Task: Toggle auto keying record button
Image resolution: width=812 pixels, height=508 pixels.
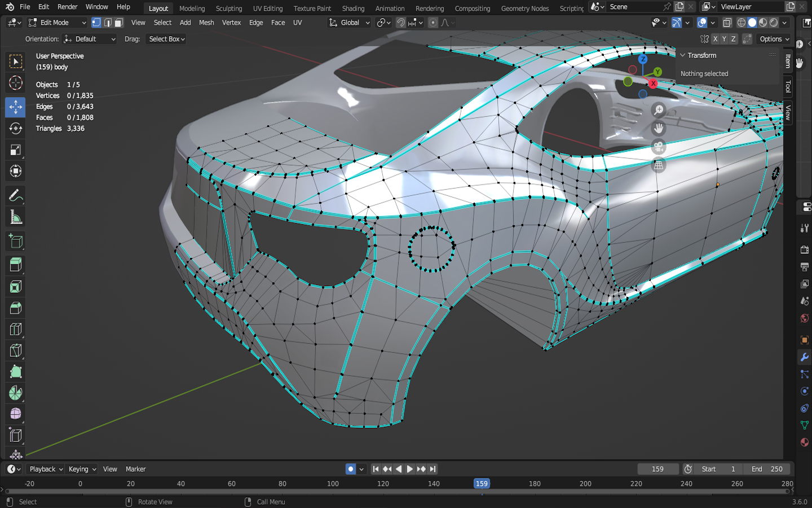Action: tap(351, 469)
